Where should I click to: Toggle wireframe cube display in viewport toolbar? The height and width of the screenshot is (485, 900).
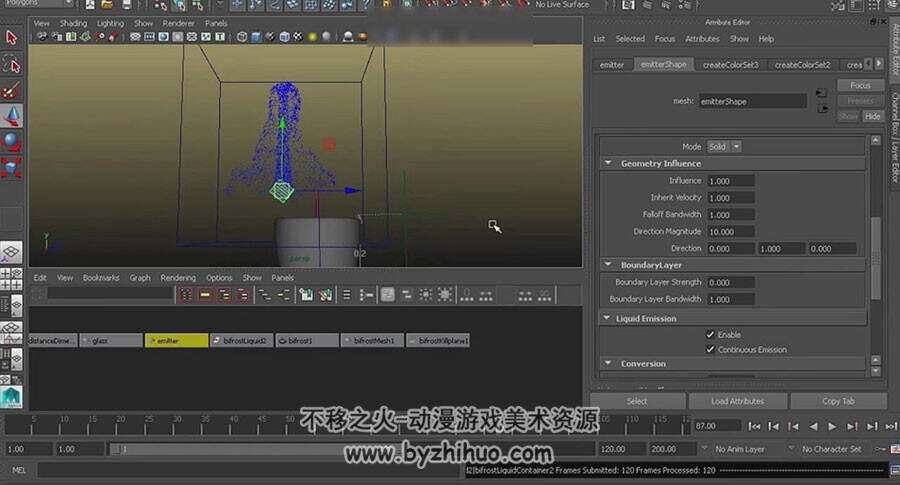tap(242, 37)
